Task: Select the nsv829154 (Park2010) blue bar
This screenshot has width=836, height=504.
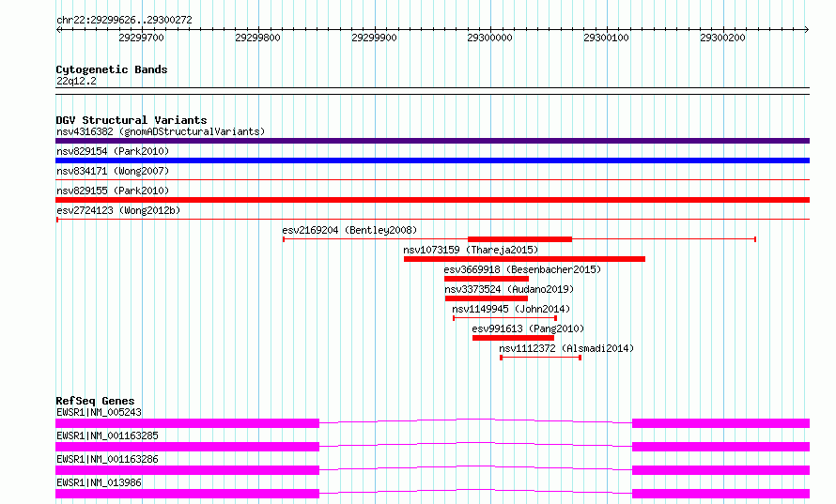Action: coord(432,160)
